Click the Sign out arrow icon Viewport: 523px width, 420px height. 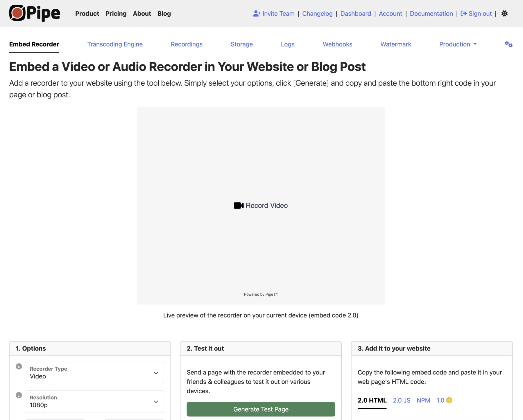(464, 14)
